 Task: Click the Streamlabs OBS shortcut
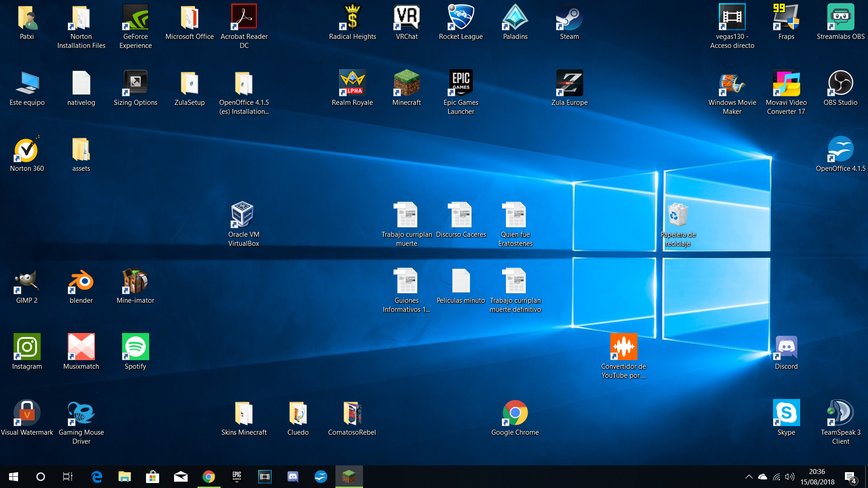point(840,18)
